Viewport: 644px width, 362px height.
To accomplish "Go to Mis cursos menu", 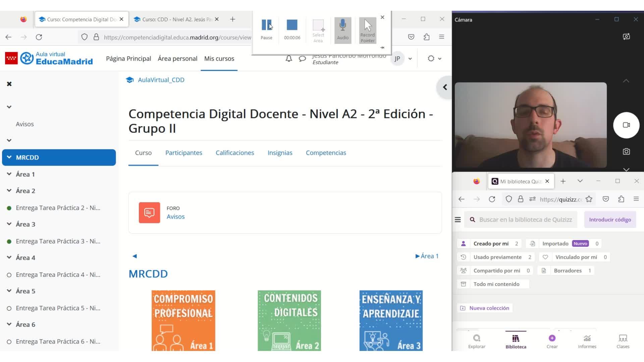I will pyautogui.click(x=219, y=59).
